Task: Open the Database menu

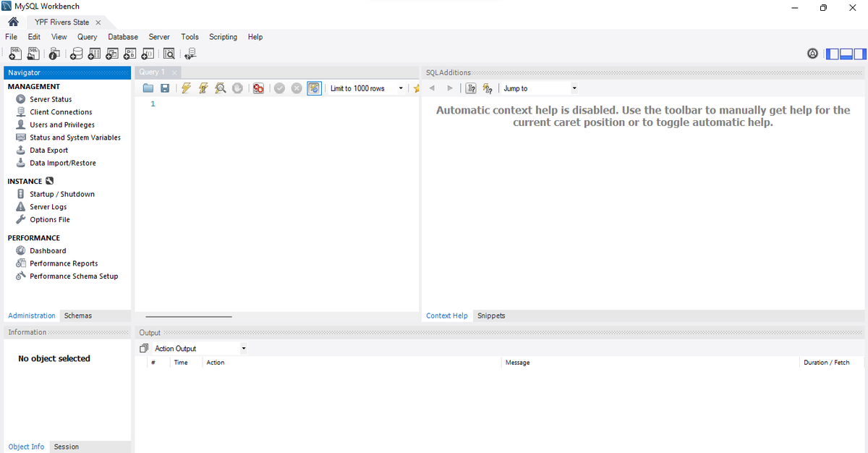Action: point(123,37)
